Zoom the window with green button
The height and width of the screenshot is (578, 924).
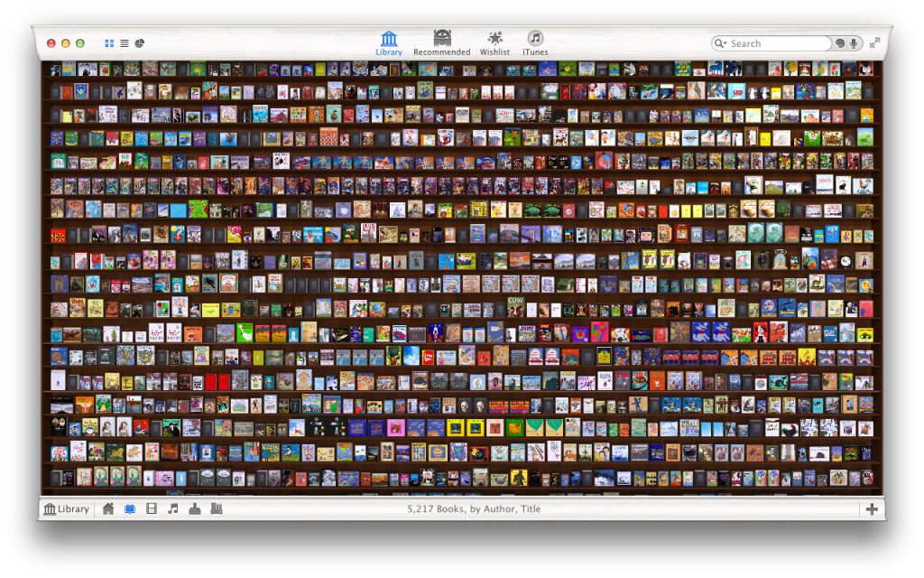pos(80,43)
